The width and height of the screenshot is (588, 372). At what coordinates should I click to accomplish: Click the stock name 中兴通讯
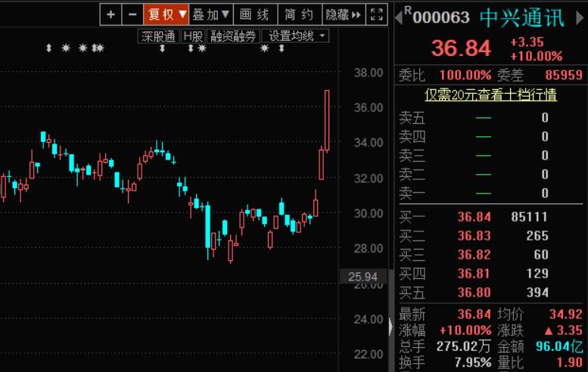[522, 17]
